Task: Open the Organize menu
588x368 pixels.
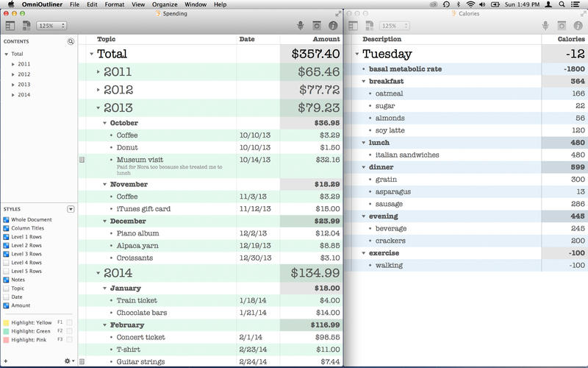Action: pos(165,4)
